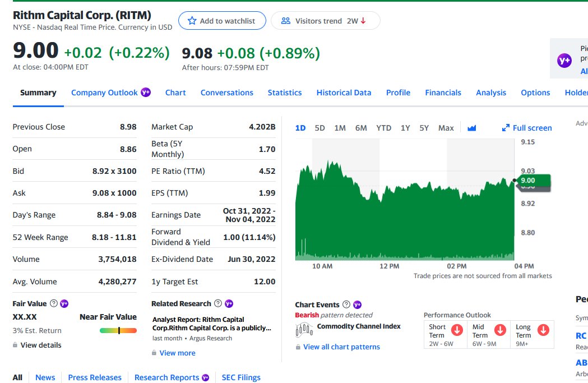Open the Analyst Report: Rithm Capital article

[211, 324]
